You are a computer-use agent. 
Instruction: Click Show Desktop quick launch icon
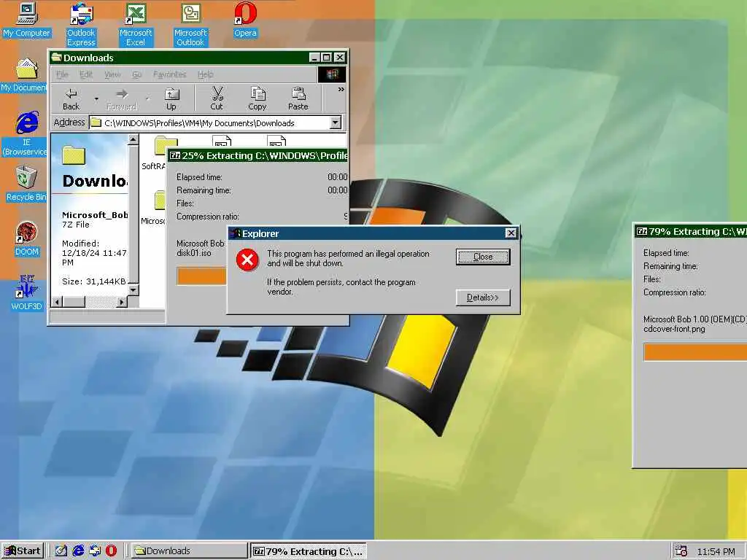(x=61, y=551)
